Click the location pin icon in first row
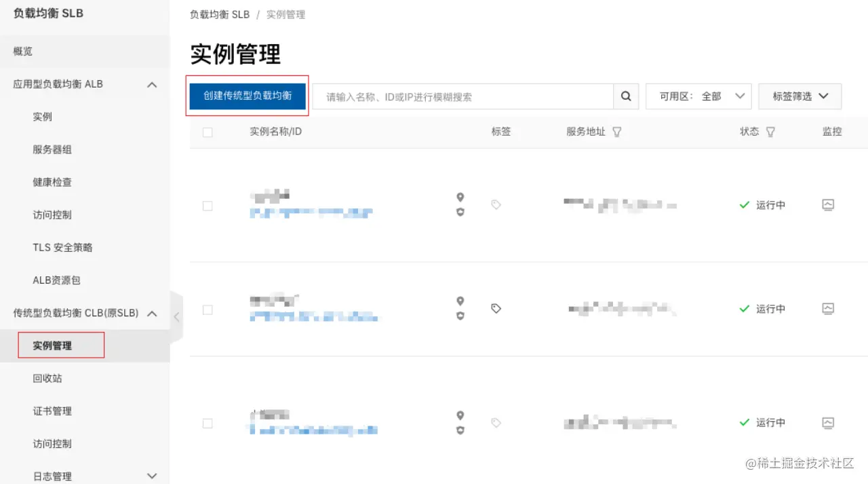Screen dimensions: 868x484 coord(460,197)
